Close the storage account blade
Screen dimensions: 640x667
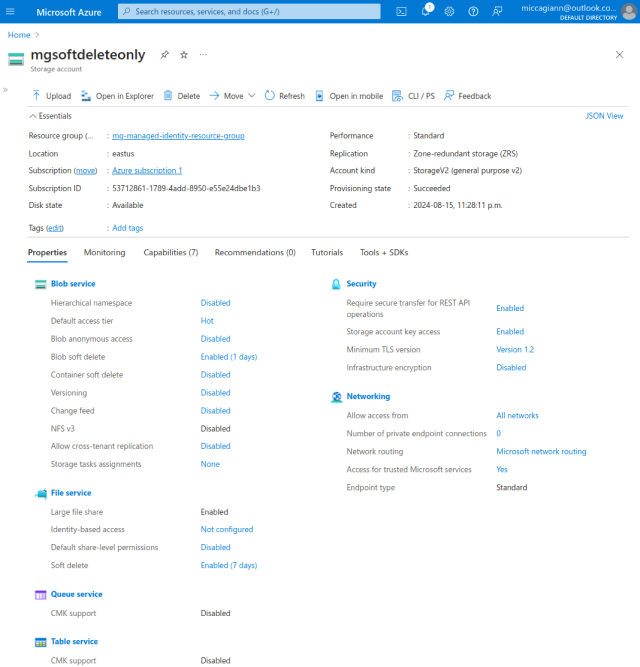click(x=620, y=54)
